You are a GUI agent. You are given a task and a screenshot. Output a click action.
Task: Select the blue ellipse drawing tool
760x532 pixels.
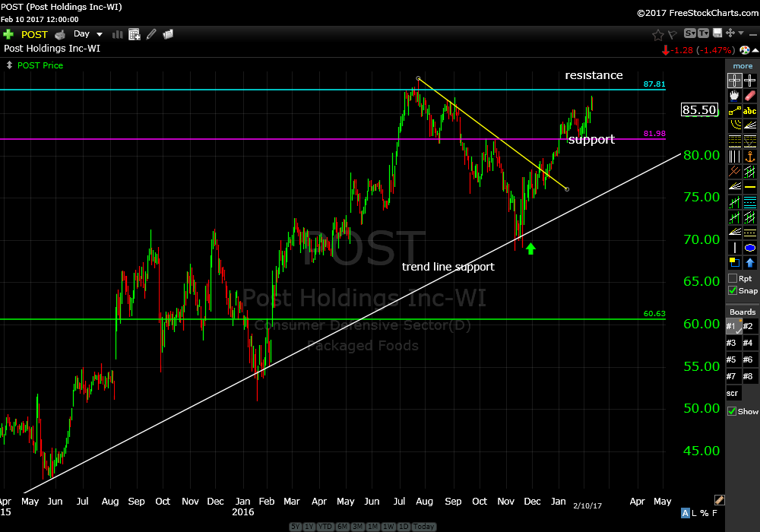[x=750, y=248]
